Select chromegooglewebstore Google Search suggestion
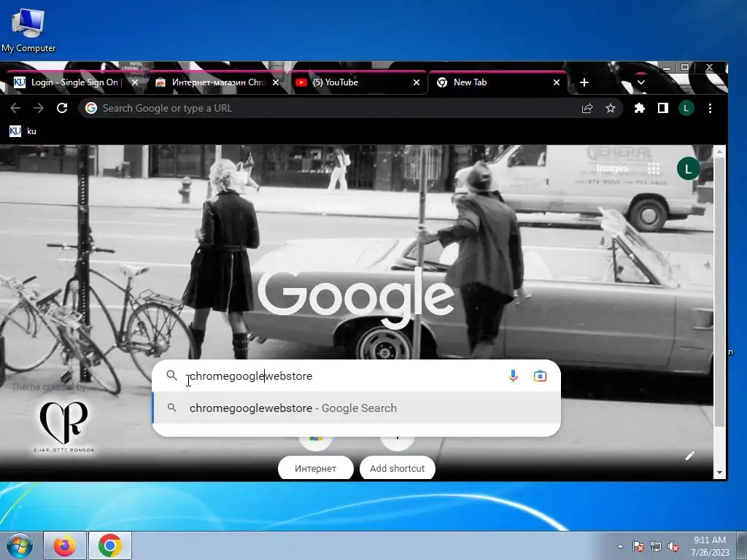This screenshot has width=747, height=560. (356, 408)
